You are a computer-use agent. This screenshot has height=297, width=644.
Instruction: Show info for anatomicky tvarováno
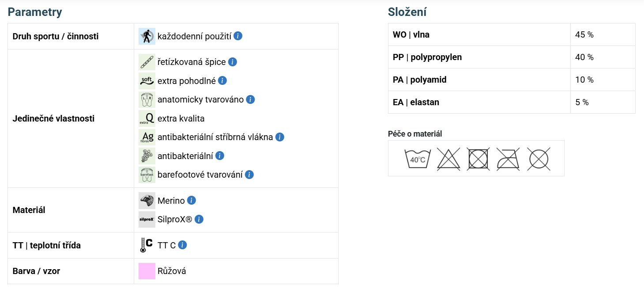coord(250,99)
